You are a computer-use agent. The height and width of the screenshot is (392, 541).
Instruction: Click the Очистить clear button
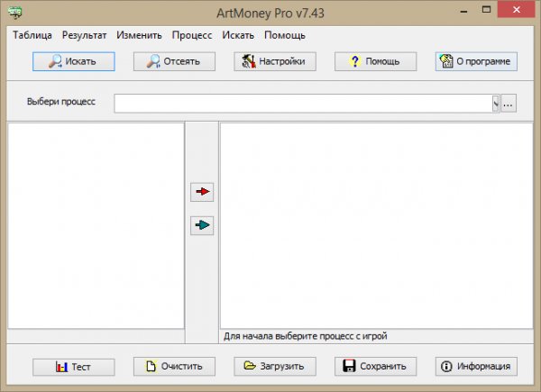[174, 367]
